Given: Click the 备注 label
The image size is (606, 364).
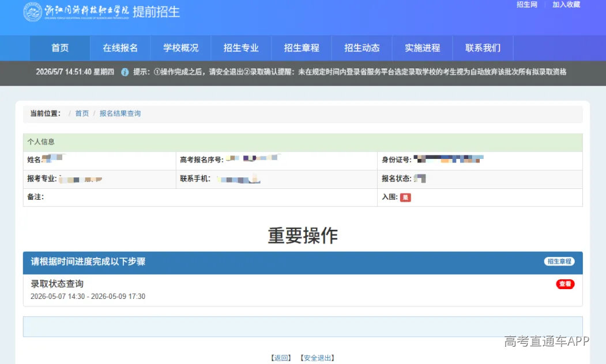Looking at the screenshot, I should pyautogui.click(x=36, y=197).
